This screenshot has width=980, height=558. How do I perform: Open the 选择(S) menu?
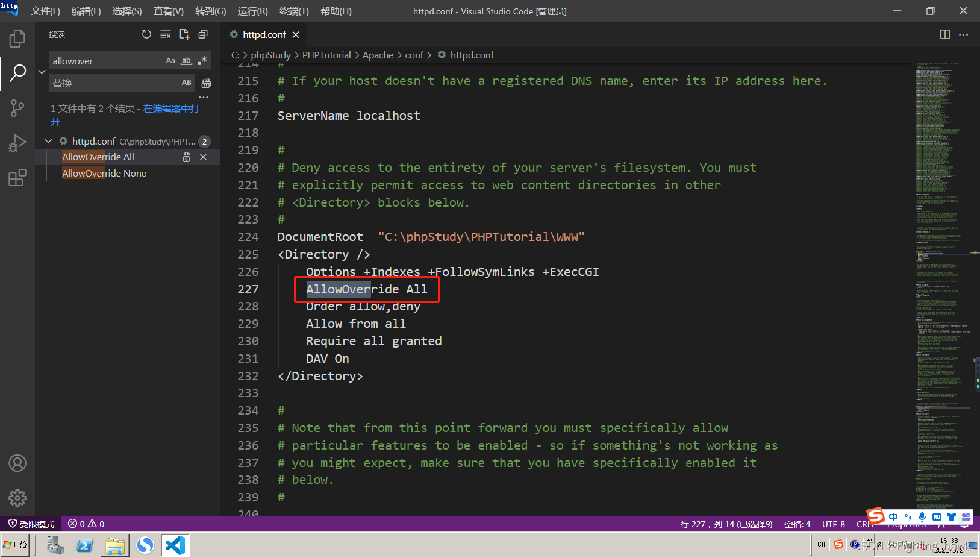pyautogui.click(x=127, y=11)
